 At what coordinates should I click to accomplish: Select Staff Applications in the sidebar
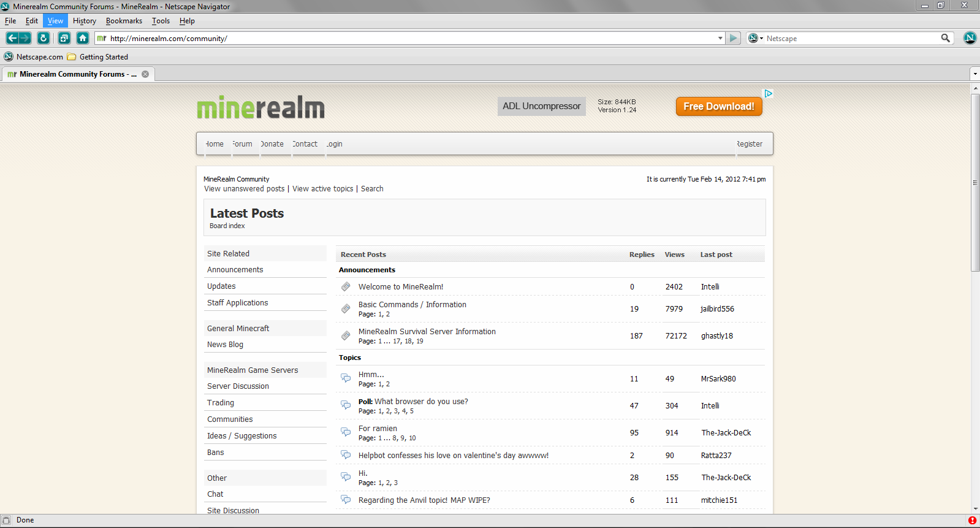238,303
